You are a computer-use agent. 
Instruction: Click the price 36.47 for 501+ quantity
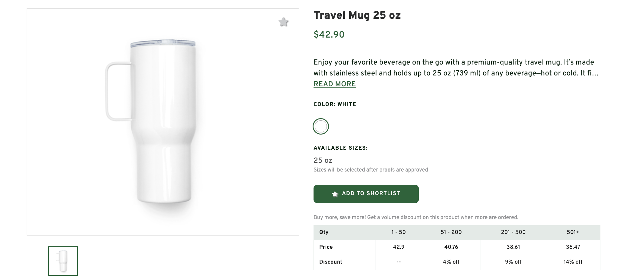pos(573,247)
